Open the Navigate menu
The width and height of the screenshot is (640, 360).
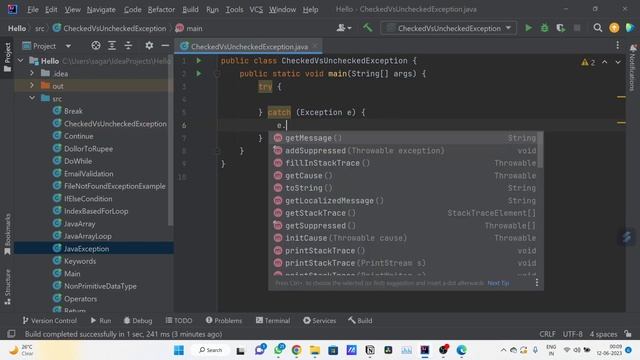101,9
